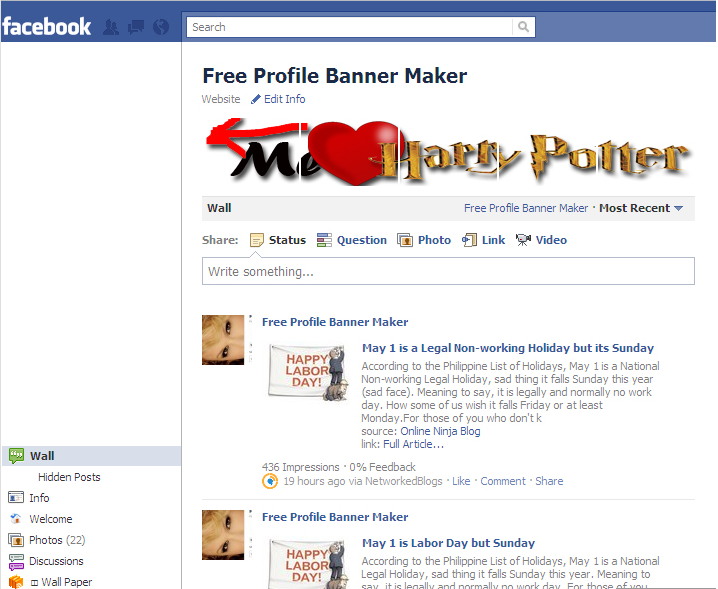The image size is (718, 589).
Task: Select Wall in left sidebar
Action: tap(92, 456)
